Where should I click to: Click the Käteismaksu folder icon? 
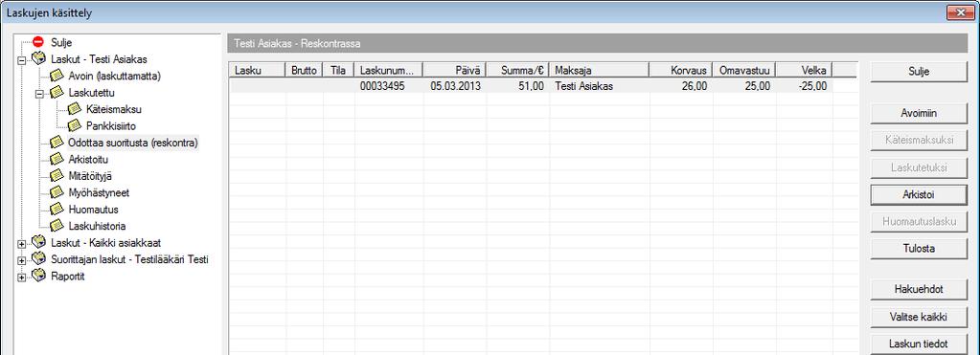pos(75,109)
